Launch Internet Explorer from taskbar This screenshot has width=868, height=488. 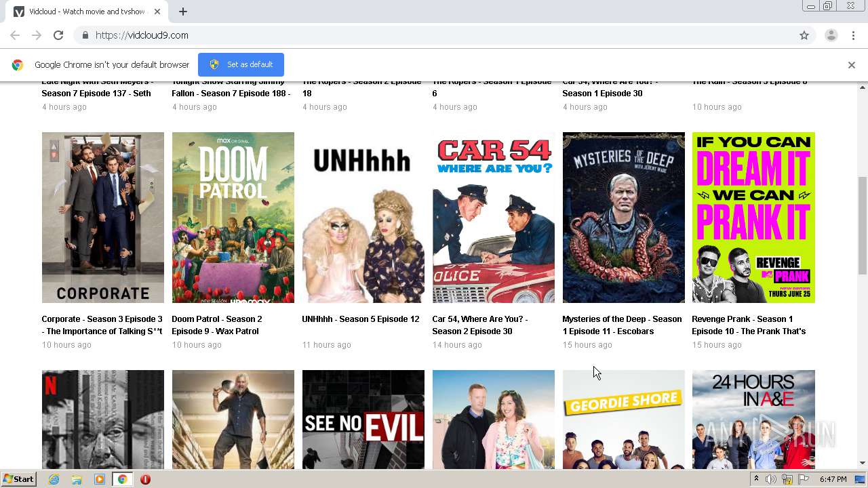(54, 479)
